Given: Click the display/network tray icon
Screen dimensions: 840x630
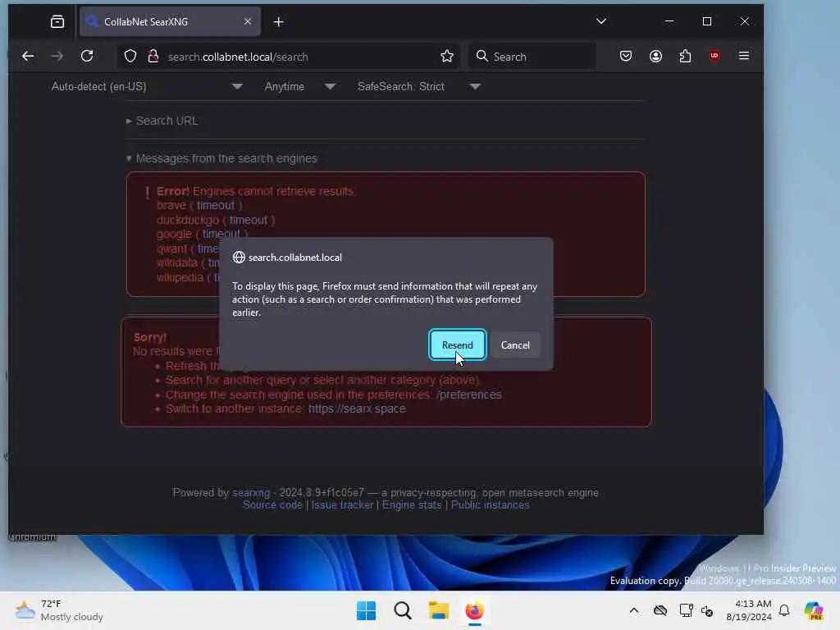Looking at the screenshot, I should pyautogui.click(x=686, y=610).
